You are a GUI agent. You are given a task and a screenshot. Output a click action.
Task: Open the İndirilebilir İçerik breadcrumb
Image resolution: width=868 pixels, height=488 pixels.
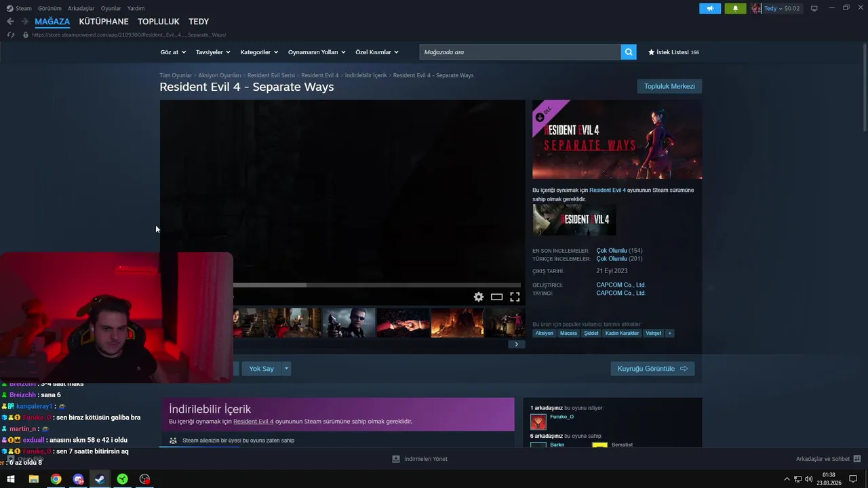pos(366,75)
